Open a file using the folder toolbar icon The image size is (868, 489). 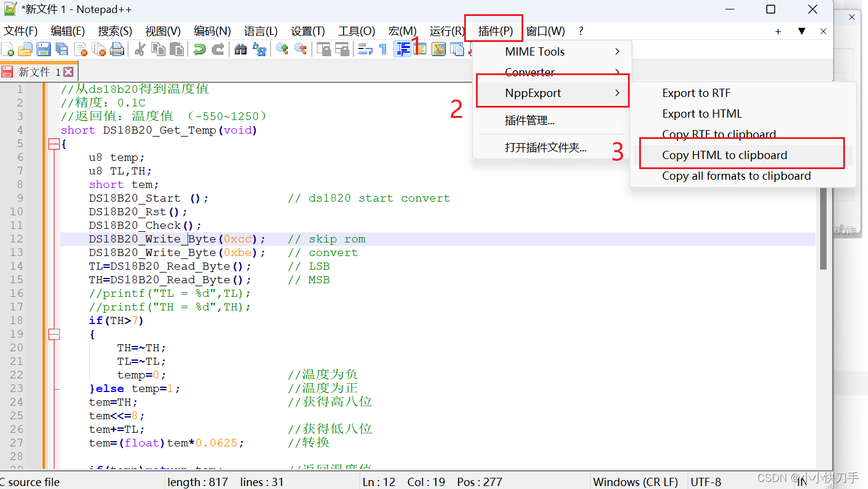point(25,49)
